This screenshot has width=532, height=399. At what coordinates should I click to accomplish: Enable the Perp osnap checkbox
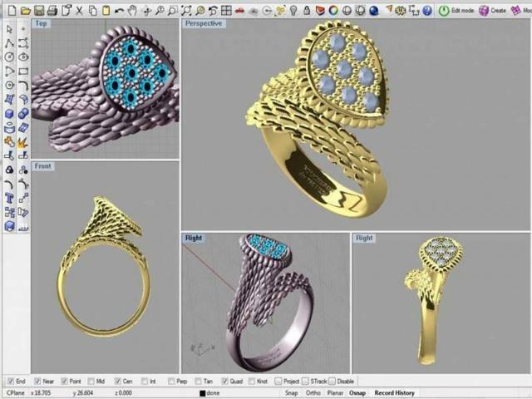(x=171, y=382)
